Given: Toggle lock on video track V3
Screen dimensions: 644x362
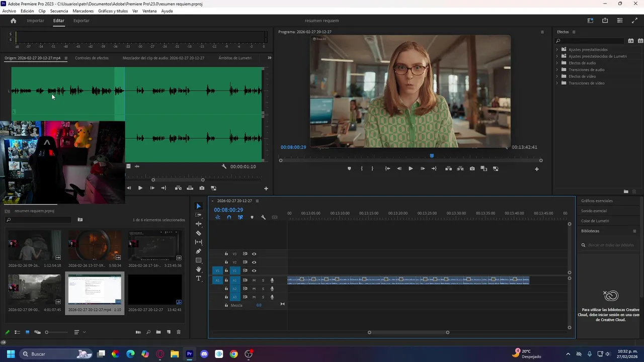Looking at the screenshot, I should tap(226, 254).
